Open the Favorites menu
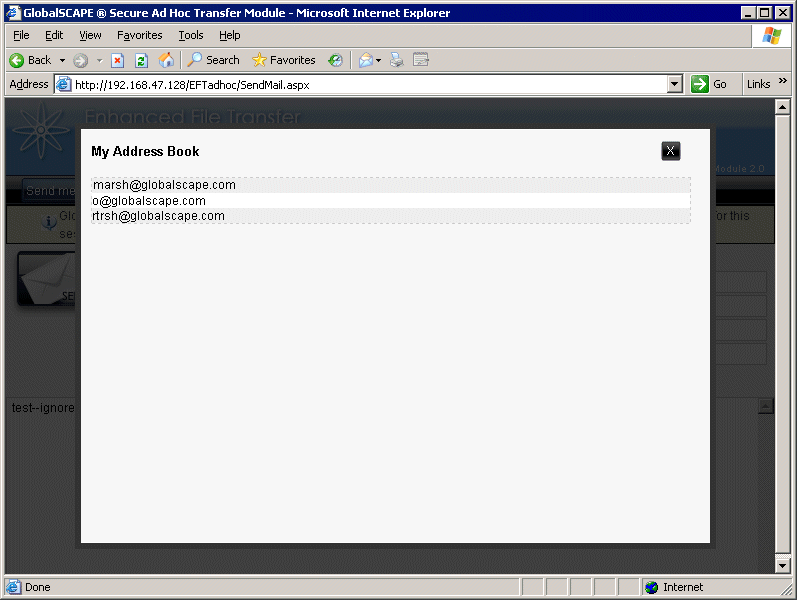797x600 pixels. [x=140, y=35]
